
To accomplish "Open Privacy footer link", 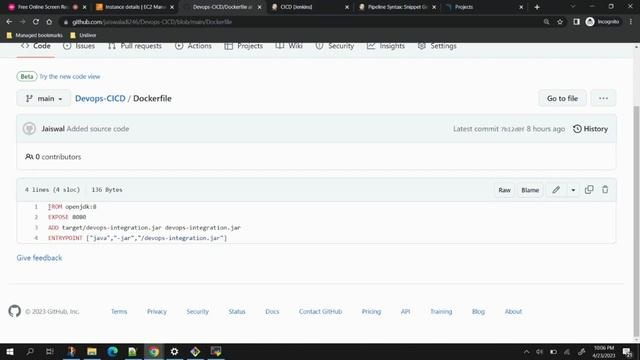I will (x=157, y=311).
